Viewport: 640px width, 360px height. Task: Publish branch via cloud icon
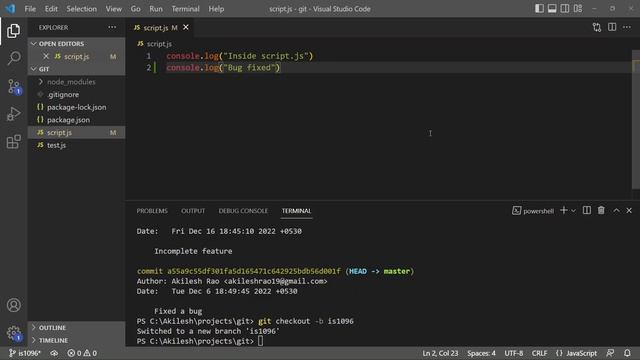click(54, 353)
